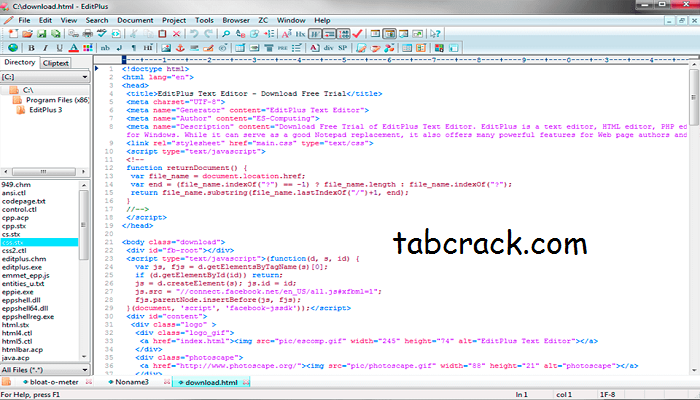This screenshot has width=700, height=400.
Task: Click the div tag icon
Action: (x=329, y=48)
